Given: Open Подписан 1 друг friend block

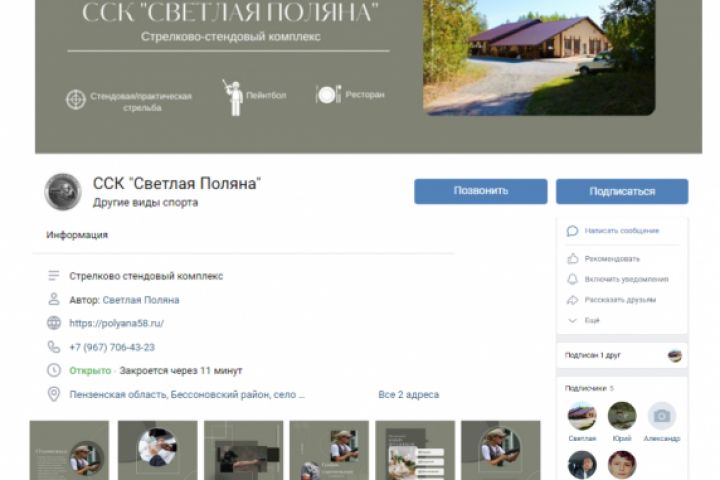Looking at the screenshot, I should pyautogui.click(x=622, y=355).
